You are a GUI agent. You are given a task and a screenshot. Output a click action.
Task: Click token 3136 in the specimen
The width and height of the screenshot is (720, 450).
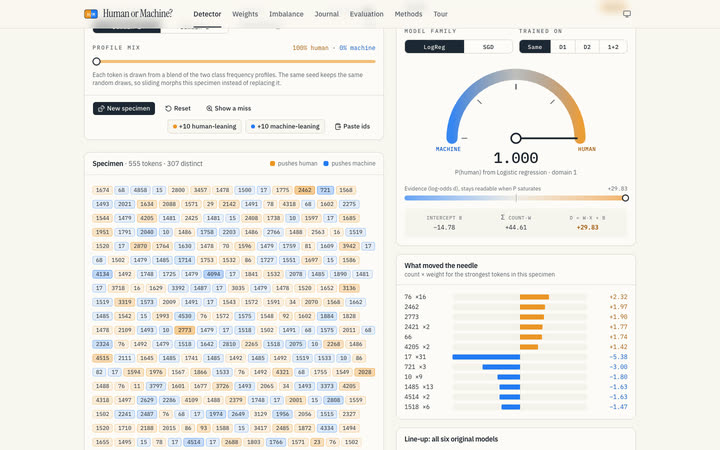click(349, 288)
